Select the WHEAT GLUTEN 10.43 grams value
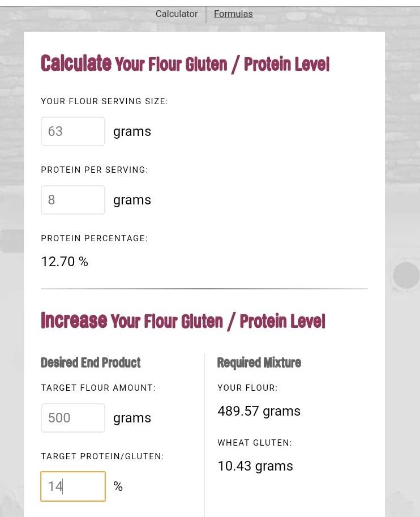 tap(255, 466)
